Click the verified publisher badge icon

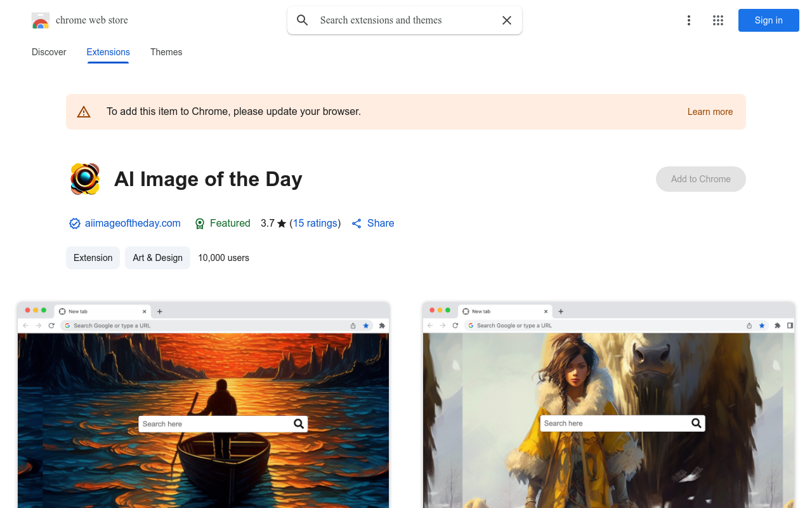75,224
